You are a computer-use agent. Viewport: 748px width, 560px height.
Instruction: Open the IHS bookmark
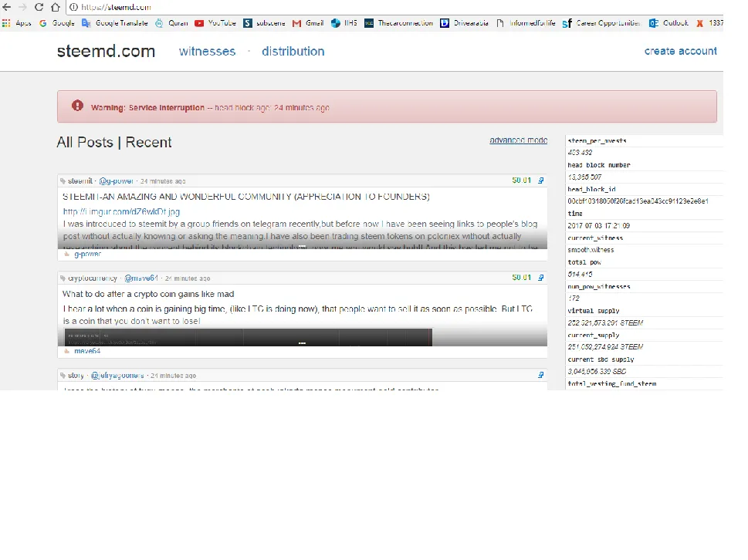point(344,23)
